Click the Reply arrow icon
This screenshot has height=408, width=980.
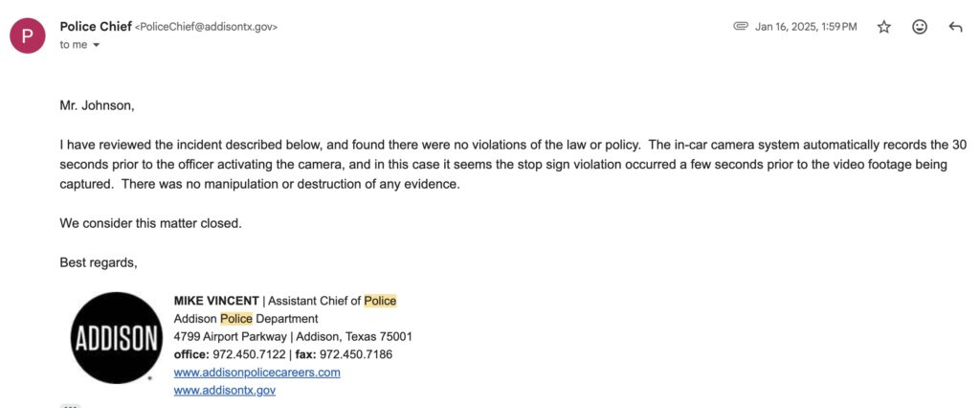point(954,27)
